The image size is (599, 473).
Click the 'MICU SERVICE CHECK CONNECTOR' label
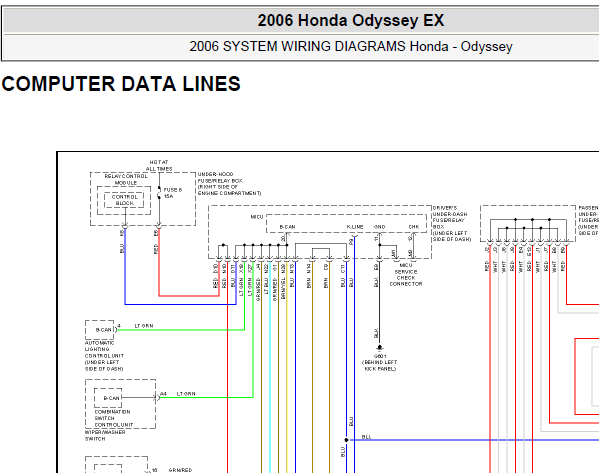click(406, 274)
